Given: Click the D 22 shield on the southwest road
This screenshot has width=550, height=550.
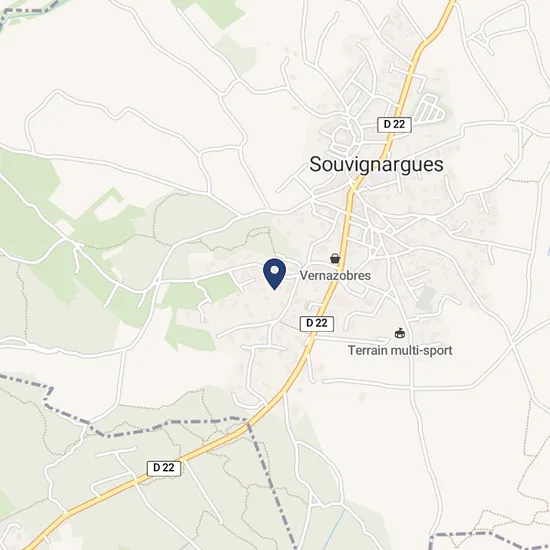Looking at the screenshot, I should tap(164, 468).
